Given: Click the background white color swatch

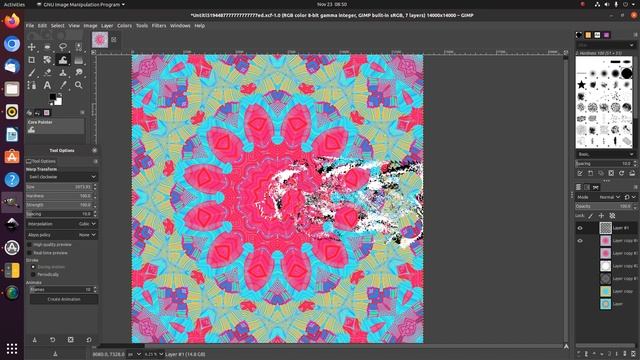Looking at the screenshot, I should (x=58, y=102).
